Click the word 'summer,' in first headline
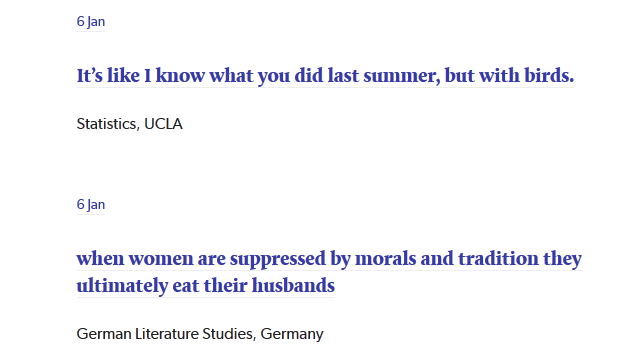The width and height of the screenshot is (640, 360). [x=402, y=76]
